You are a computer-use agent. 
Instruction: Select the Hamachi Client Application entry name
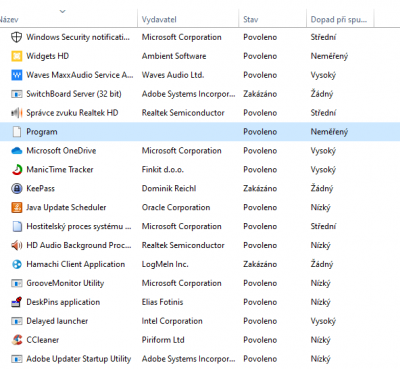tap(76, 264)
